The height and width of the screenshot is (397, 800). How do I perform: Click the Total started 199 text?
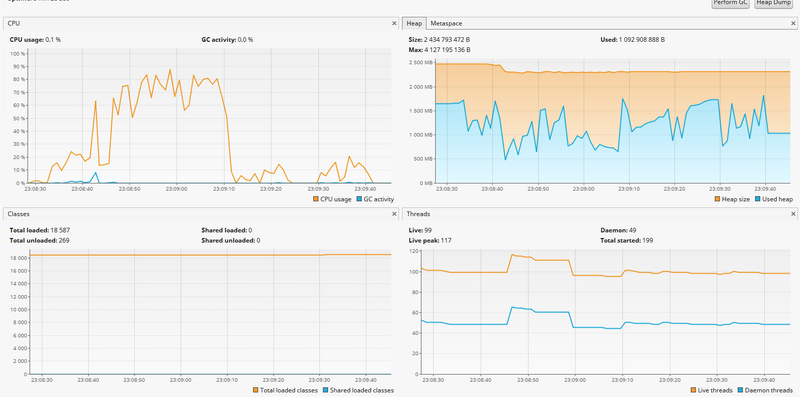point(627,240)
